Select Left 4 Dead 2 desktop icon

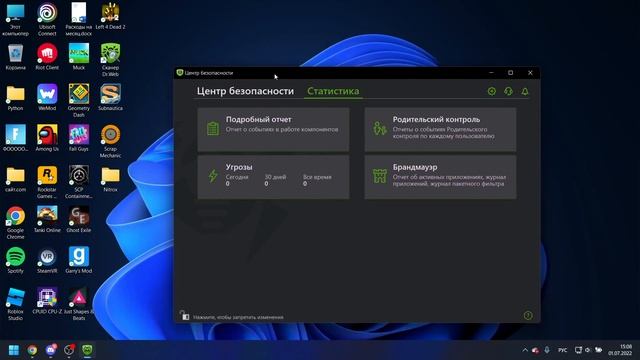(x=110, y=16)
